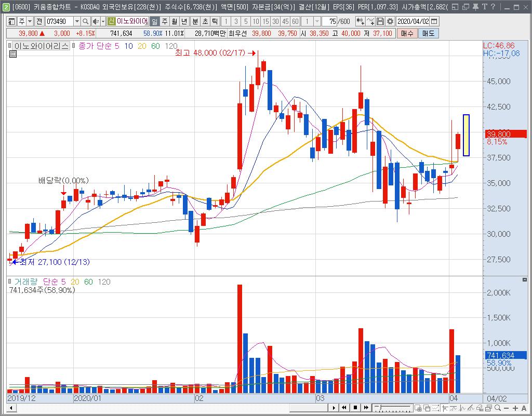This screenshot has height=416, width=532.
Task: Open the stock code search magnifier
Action: 86,21
